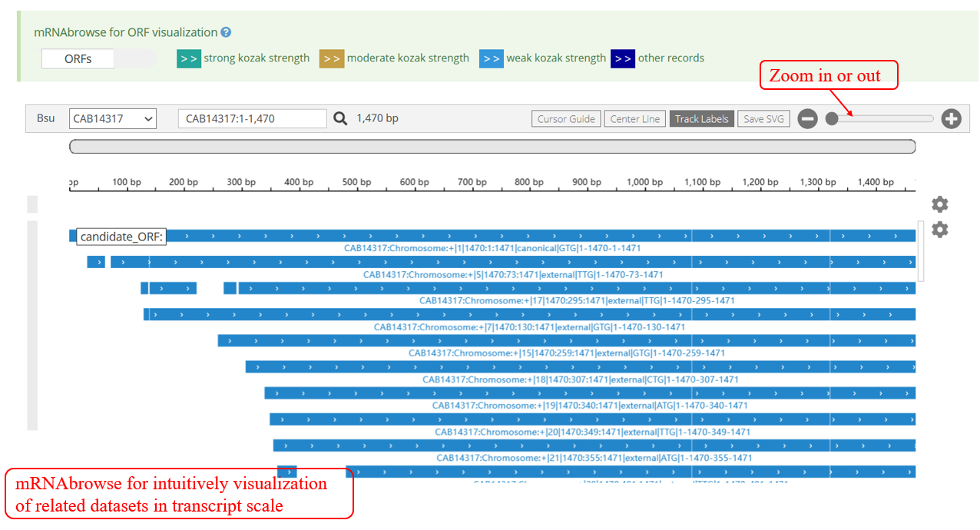Click the moderate kozak strength legend icon
980x530 pixels.
click(332, 58)
